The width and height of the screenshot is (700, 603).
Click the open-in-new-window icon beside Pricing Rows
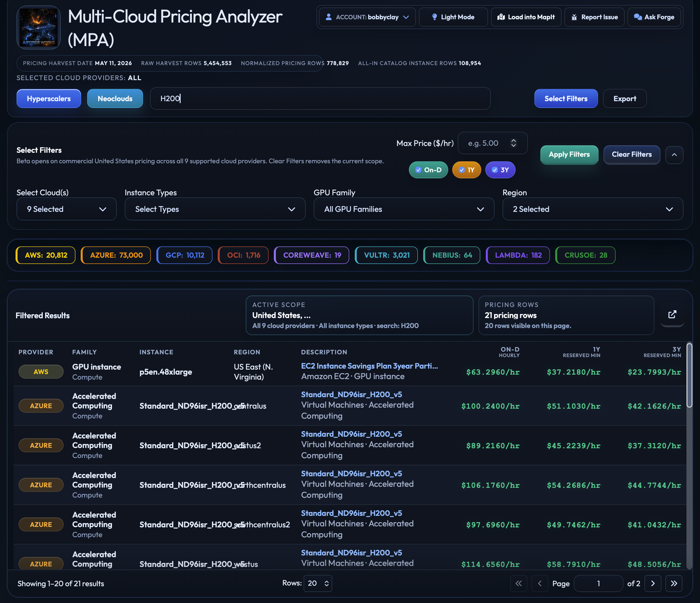672,315
